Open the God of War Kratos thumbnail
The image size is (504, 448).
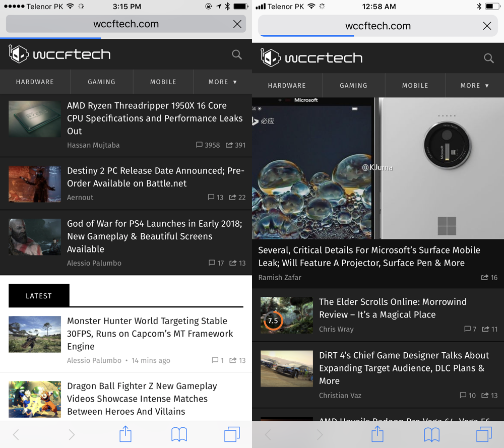(x=35, y=237)
